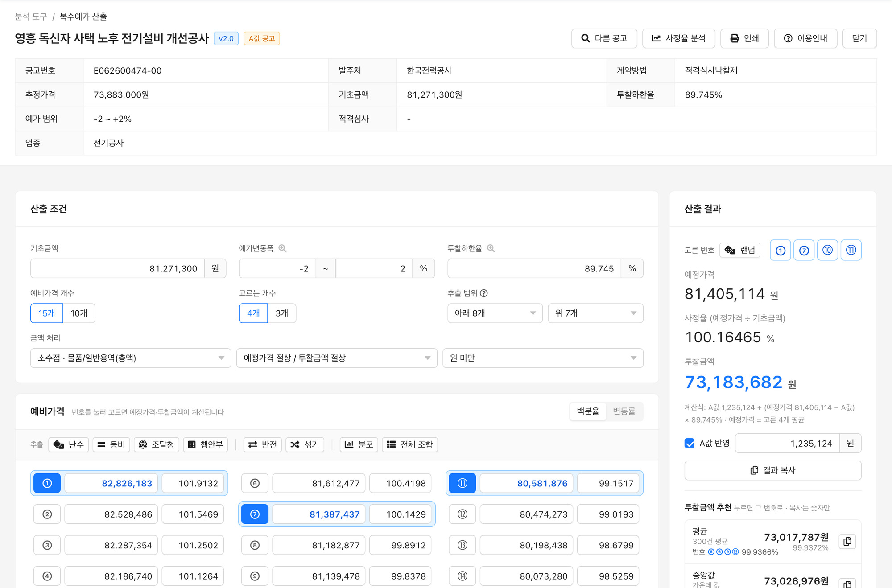
Task: Remove picked number 11 chip in 고른 번호
Action: tap(851, 250)
